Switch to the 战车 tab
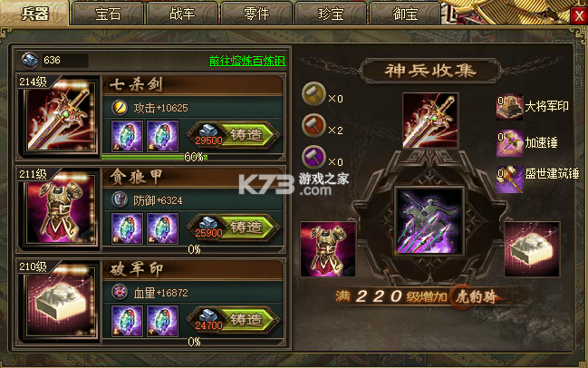 click(x=182, y=14)
